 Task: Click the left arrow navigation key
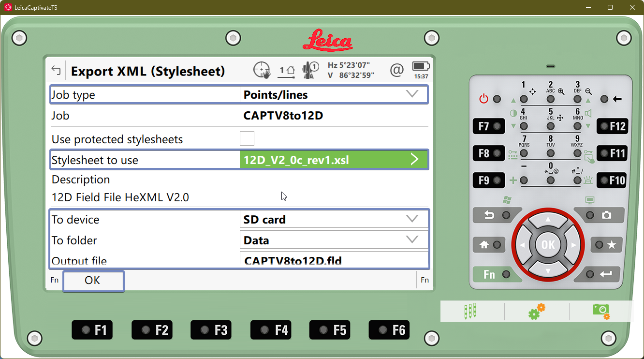[523, 245]
